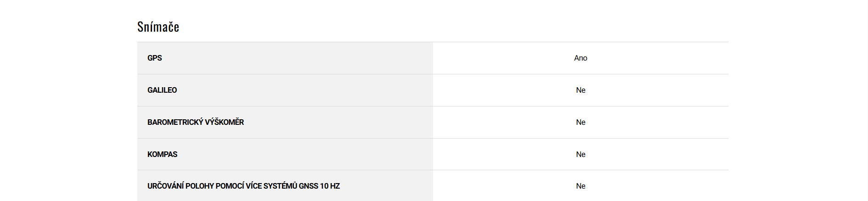Image resolution: width=868 pixels, height=201 pixels.
Task: Click the Ne value in GALILEO row
Action: click(x=581, y=90)
